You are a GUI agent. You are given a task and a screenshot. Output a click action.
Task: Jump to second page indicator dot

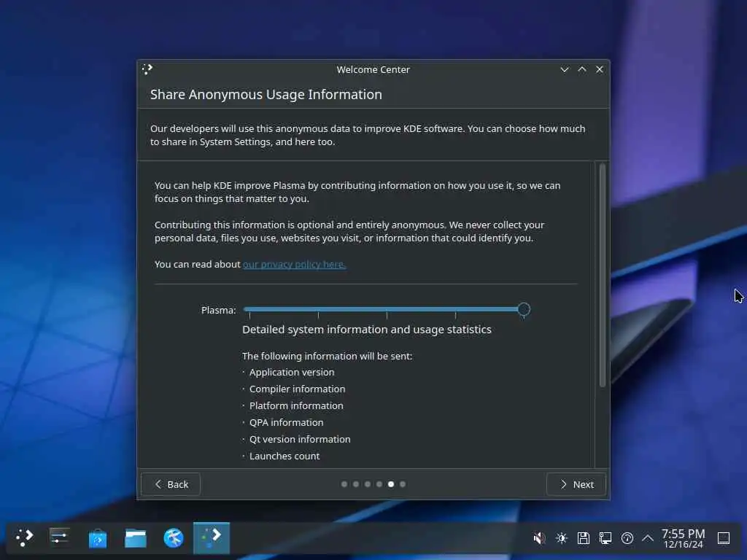[356, 484]
